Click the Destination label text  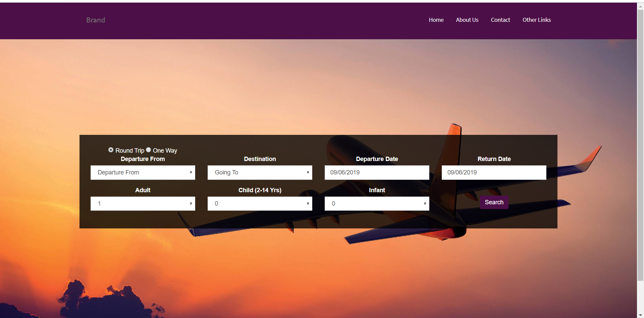pyautogui.click(x=260, y=159)
